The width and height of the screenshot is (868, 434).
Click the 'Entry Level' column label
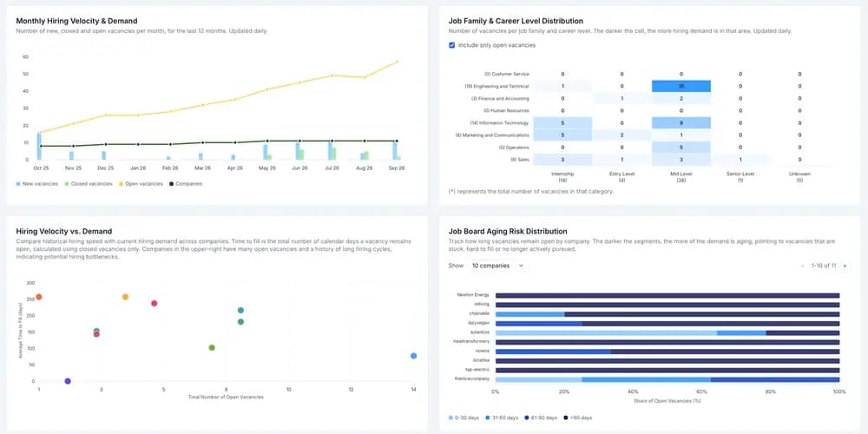click(x=621, y=176)
